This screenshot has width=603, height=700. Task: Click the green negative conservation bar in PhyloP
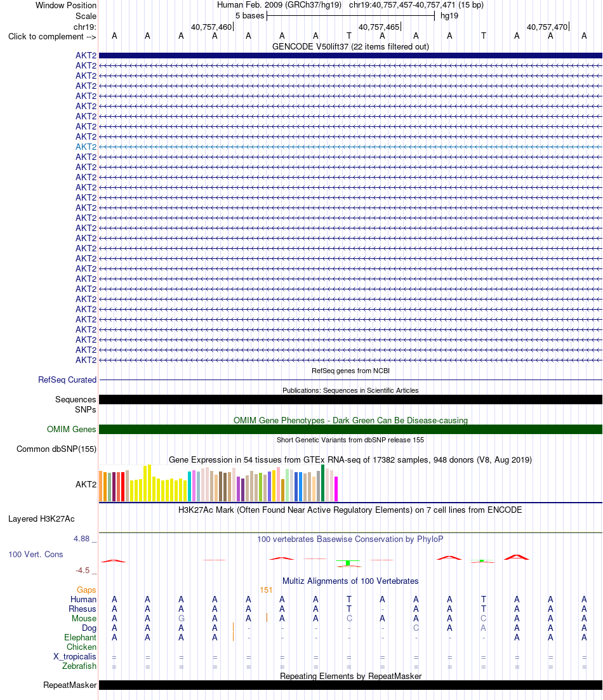348,563
